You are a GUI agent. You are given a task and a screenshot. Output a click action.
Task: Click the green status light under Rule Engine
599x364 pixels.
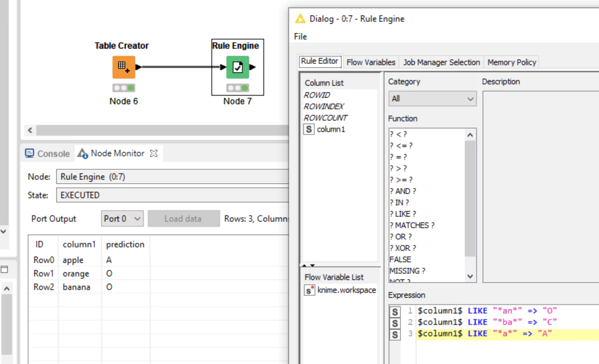[x=245, y=88]
